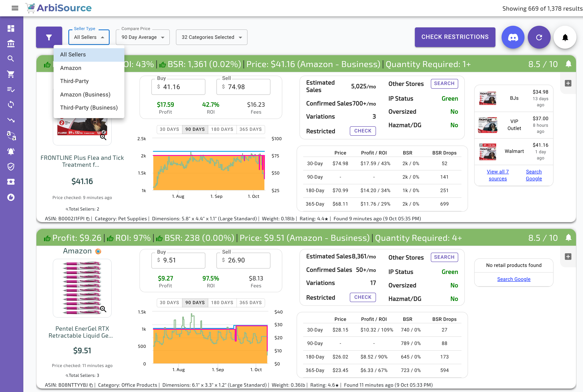Click the refresh results button
The height and width of the screenshot is (392, 583).
(539, 37)
